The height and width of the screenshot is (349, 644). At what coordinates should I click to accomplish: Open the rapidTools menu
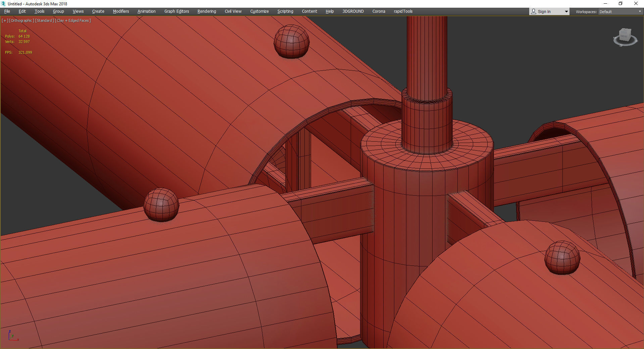[403, 11]
